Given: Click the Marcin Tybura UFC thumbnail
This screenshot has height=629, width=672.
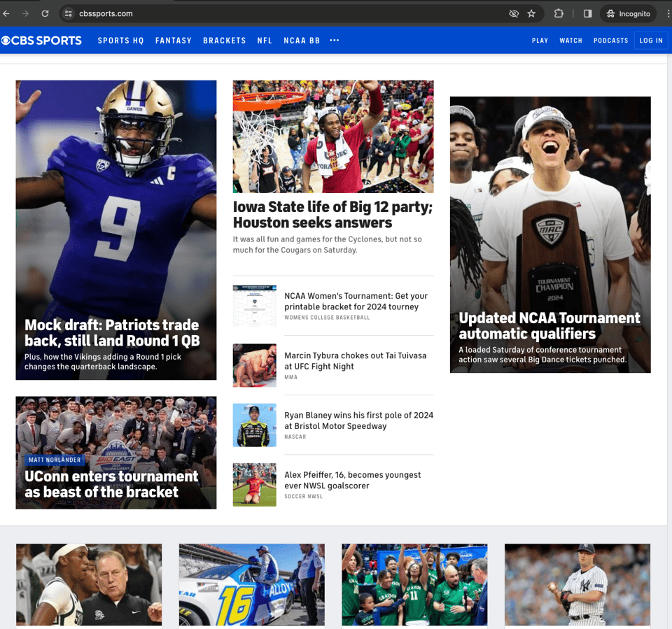Looking at the screenshot, I should [x=254, y=365].
